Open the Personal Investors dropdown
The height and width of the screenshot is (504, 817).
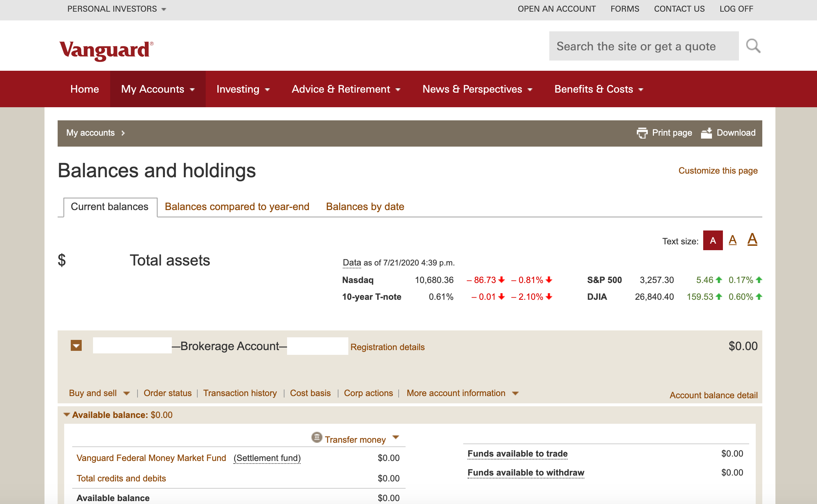click(x=117, y=9)
